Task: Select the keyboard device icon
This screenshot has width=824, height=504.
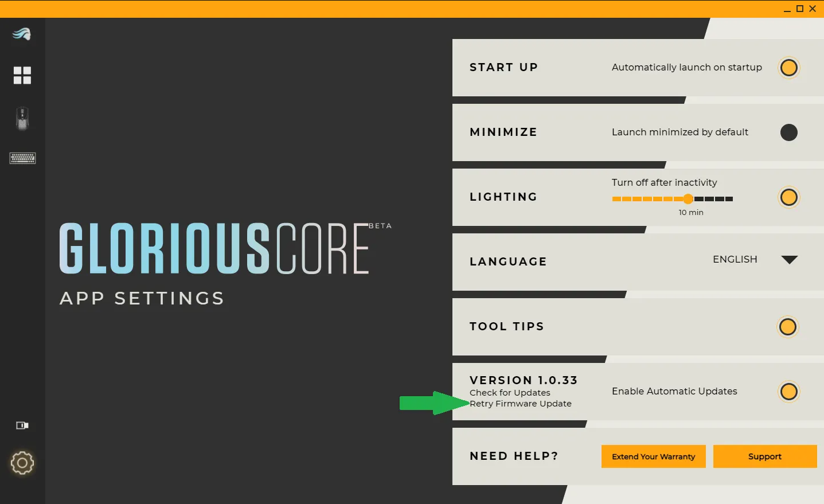Action: click(23, 158)
